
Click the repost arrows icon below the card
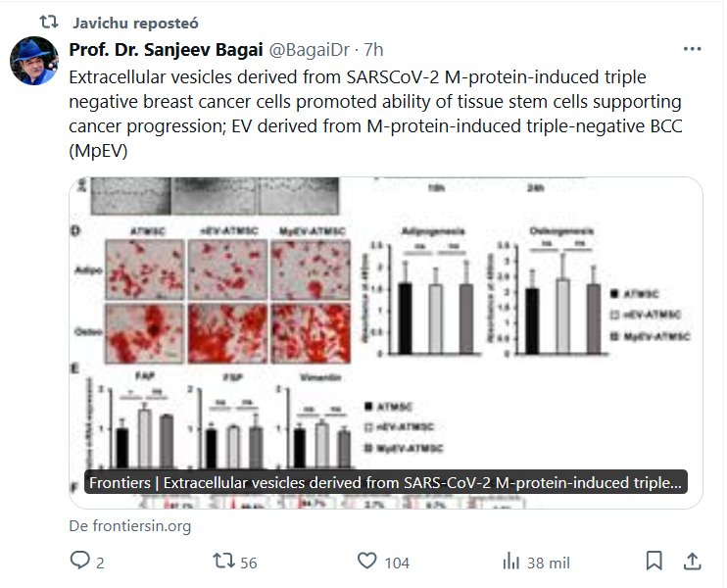[223, 562]
